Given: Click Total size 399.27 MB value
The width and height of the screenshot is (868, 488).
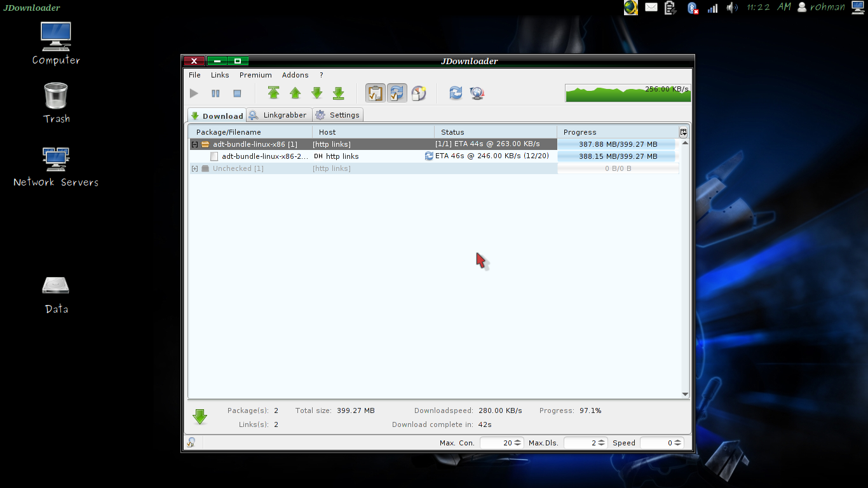Looking at the screenshot, I should pyautogui.click(x=356, y=410).
